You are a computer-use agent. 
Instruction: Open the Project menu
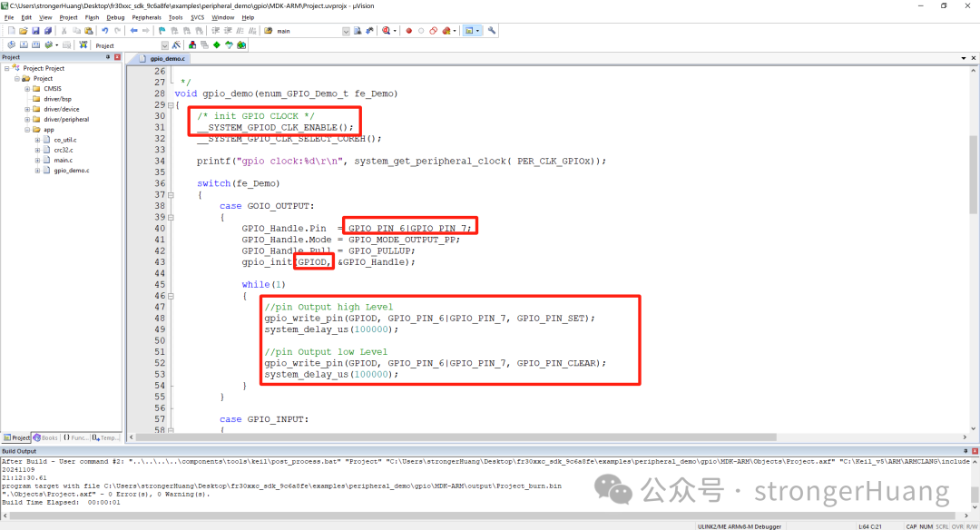point(68,17)
